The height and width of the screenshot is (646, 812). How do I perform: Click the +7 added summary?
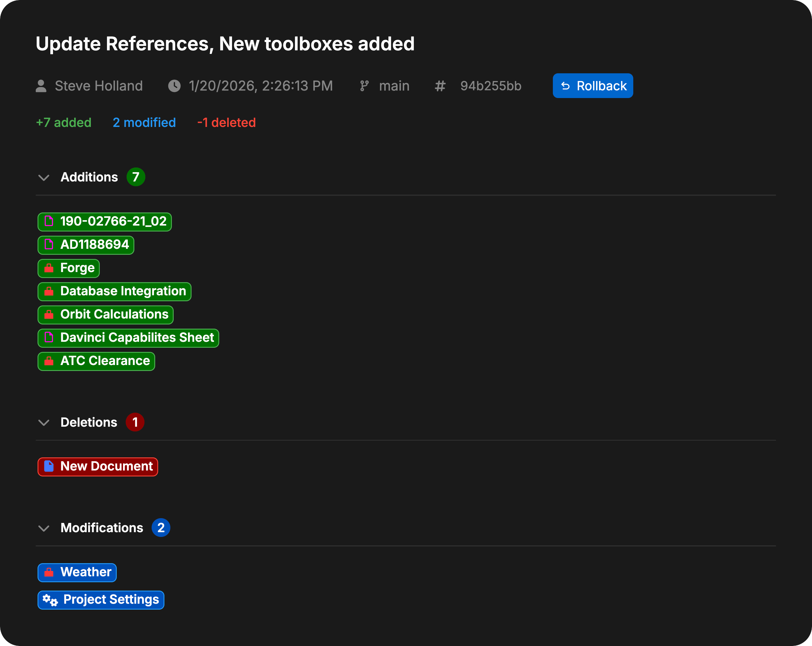click(64, 122)
